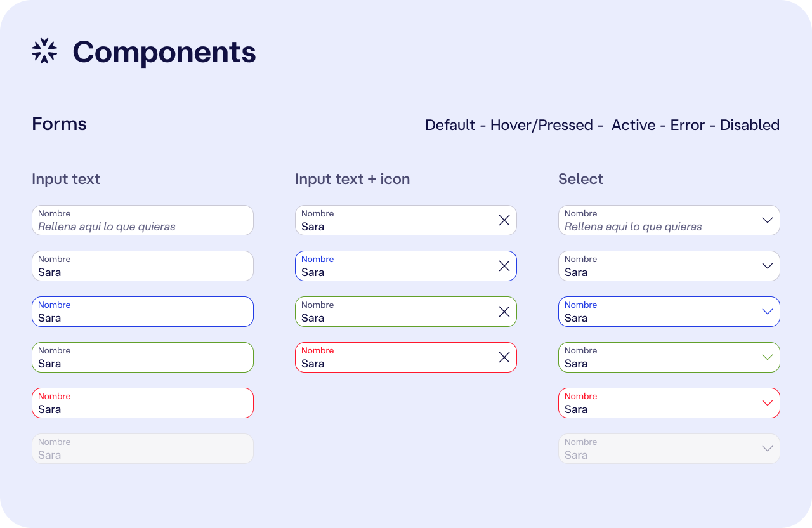Click the X in the red-bordered error input
The image size is (812, 528).
pyautogui.click(x=504, y=357)
